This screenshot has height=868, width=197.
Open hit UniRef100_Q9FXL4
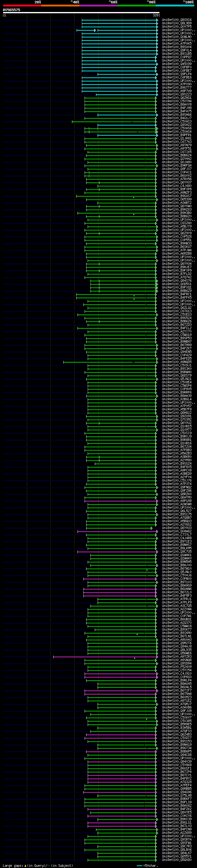pyautogui.click(x=177, y=50)
